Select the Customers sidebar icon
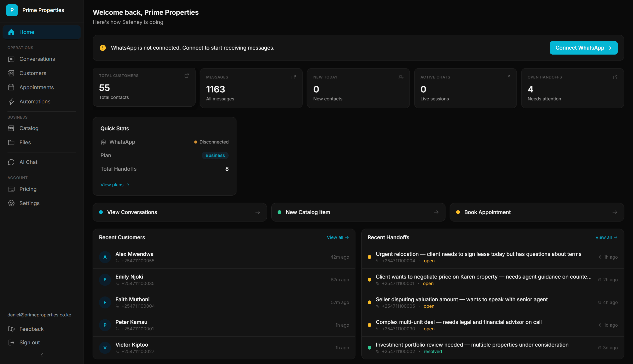The width and height of the screenshot is (633, 364). pos(11,73)
